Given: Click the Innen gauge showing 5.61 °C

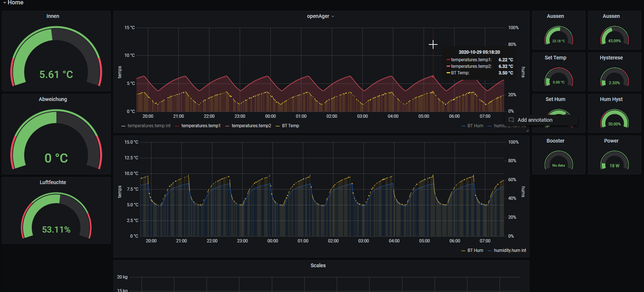Looking at the screenshot, I should click(56, 58).
